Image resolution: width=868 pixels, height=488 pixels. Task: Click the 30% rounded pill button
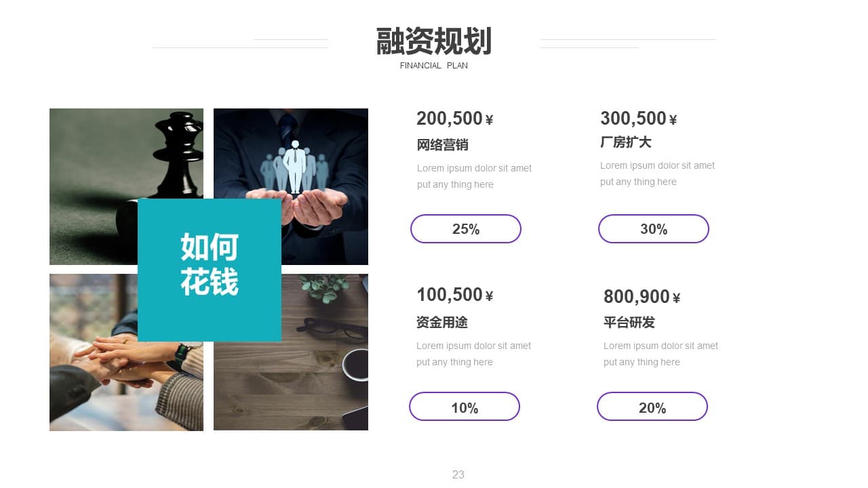(654, 229)
